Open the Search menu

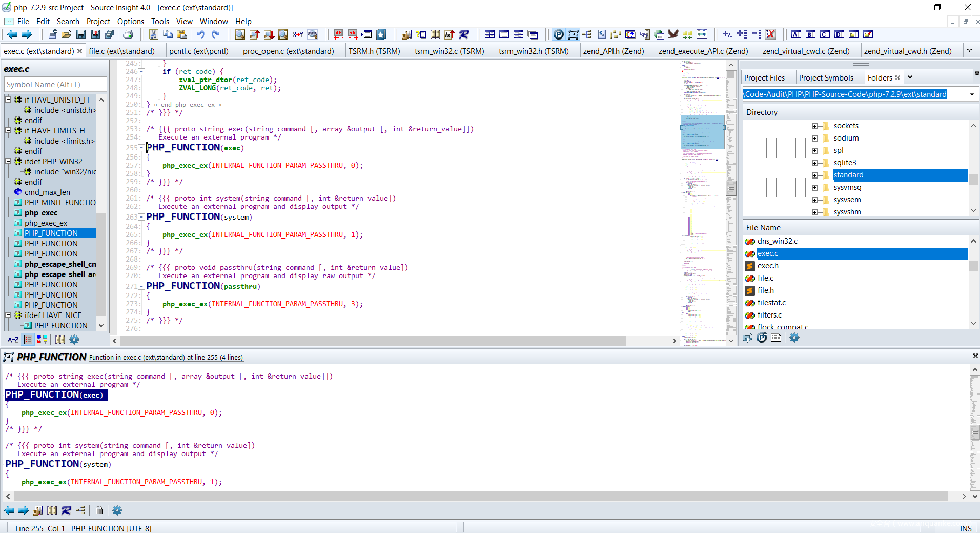coord(68,21)
